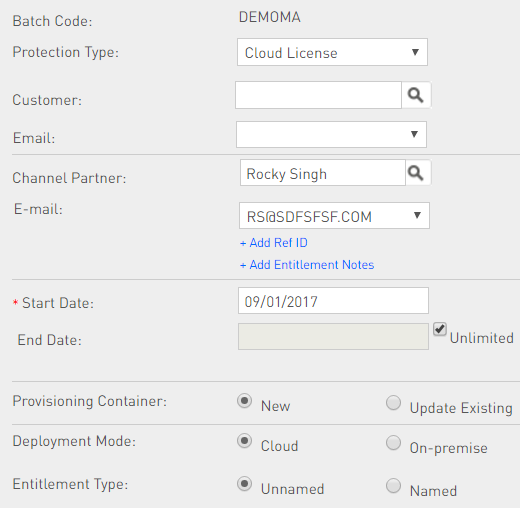Click the Channel Partner search magnifier icon
The height and width of the screenshot is (508, 520).
(418, 173)
